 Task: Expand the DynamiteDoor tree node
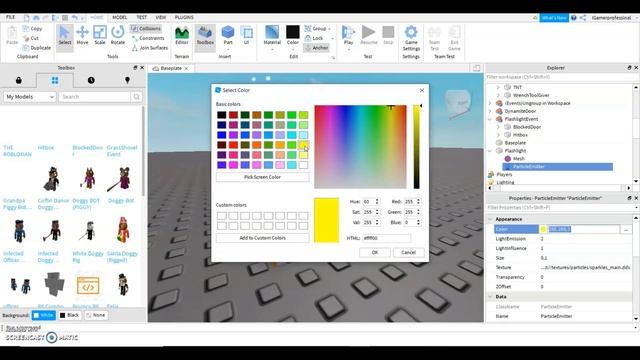(x=490, y=111)
